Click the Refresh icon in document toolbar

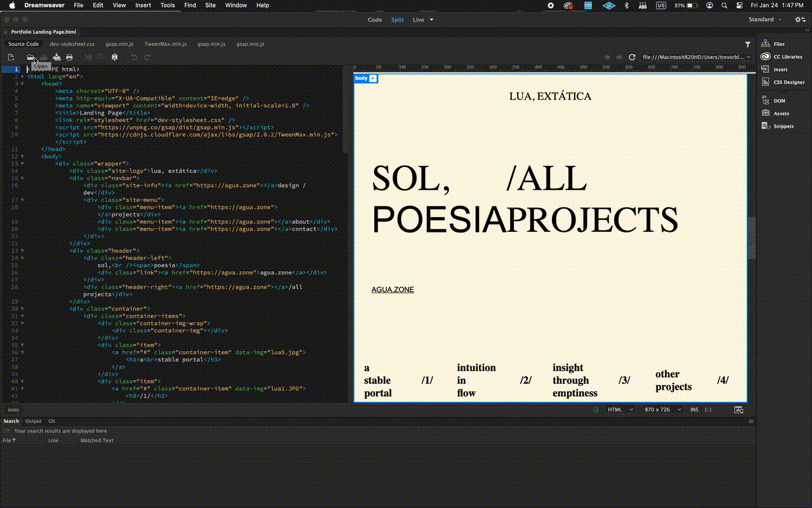tap(632, 57)
